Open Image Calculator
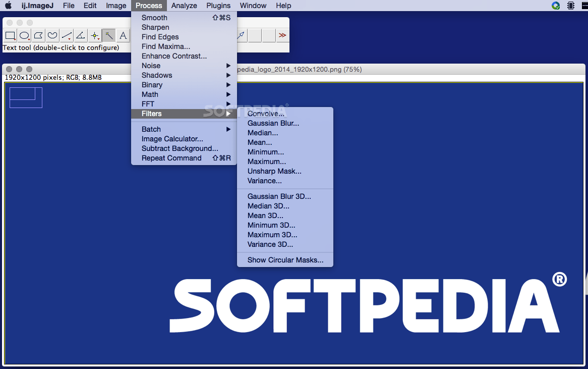This screenshot has height=369, width=588. pos(184,139)
